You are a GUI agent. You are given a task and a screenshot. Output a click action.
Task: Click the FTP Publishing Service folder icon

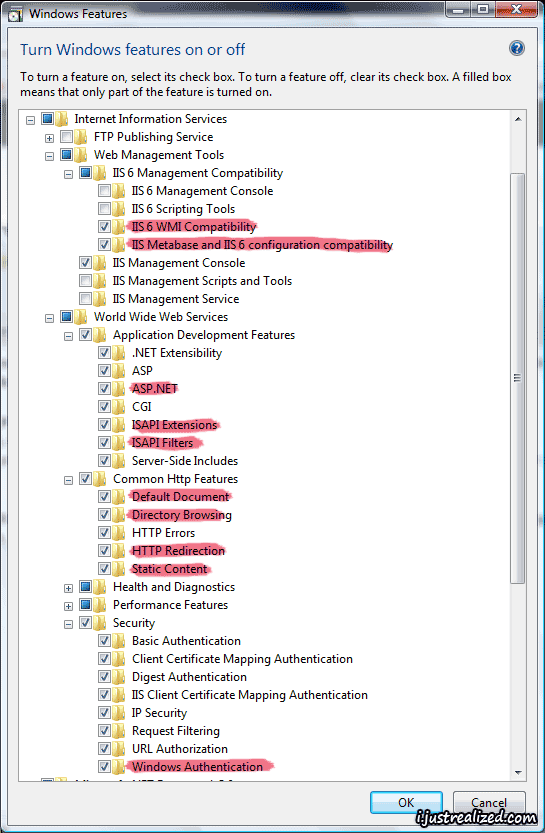[81, 137]
